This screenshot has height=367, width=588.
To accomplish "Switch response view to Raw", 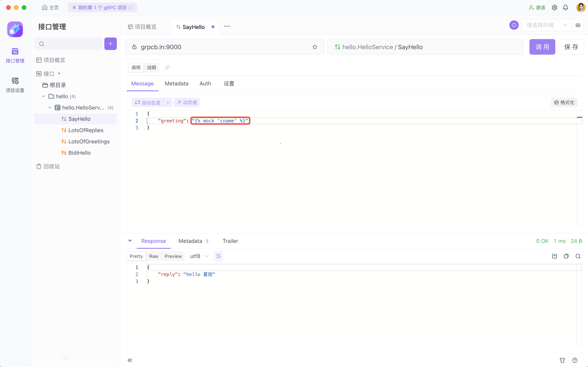I will pos(154,256).
